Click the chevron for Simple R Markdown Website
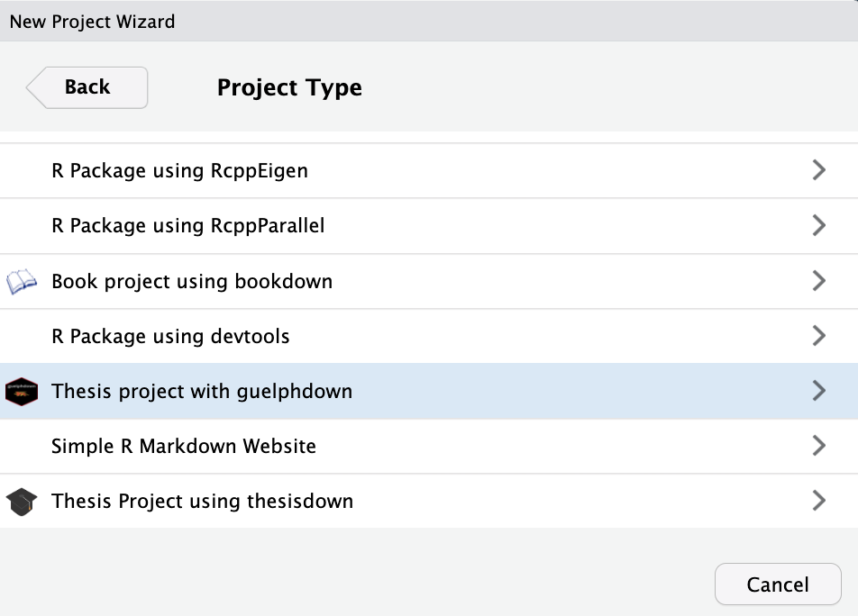The image size is (858, 616). pyautogui.click(x=818, y=446)
